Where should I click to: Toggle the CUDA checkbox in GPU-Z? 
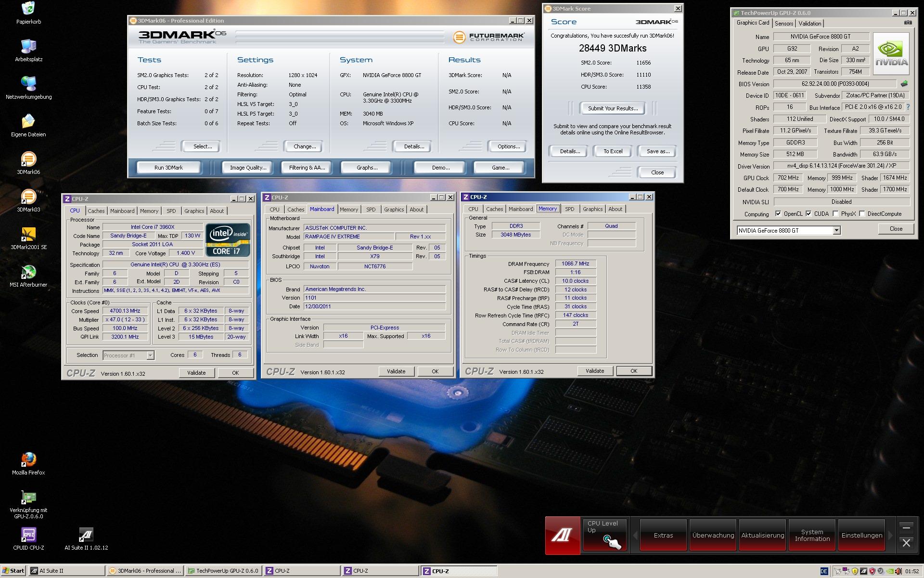pos(808,214)
